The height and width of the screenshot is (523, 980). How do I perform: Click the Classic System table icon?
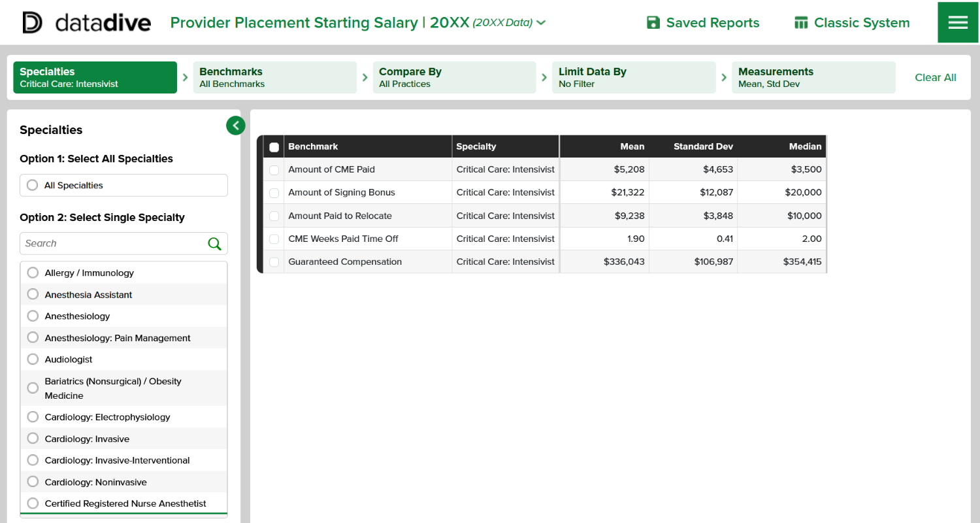tap(801, 23)
